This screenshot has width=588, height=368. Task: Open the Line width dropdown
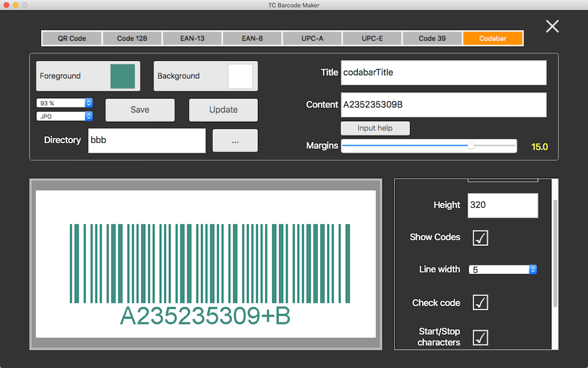click(502, 270)
